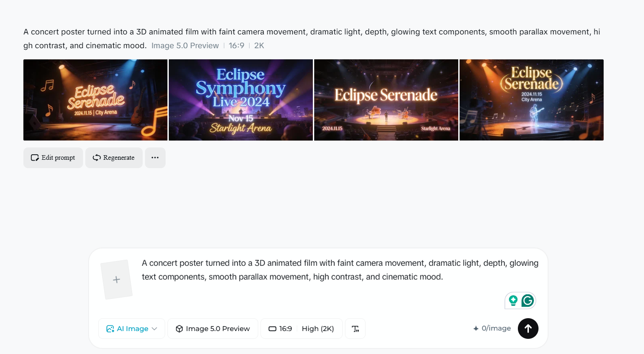Click the Image 5.0 Preview label in header
The image size is (644, 354).
tap(185, 45)
